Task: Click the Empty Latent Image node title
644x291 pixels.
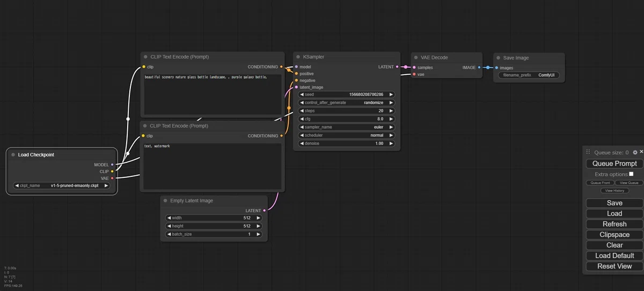Action: [x=192, y=200]
